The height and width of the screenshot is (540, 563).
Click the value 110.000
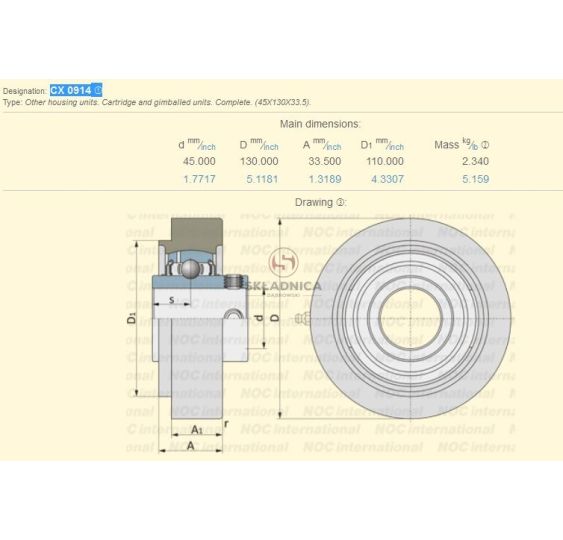click(385, 161)
